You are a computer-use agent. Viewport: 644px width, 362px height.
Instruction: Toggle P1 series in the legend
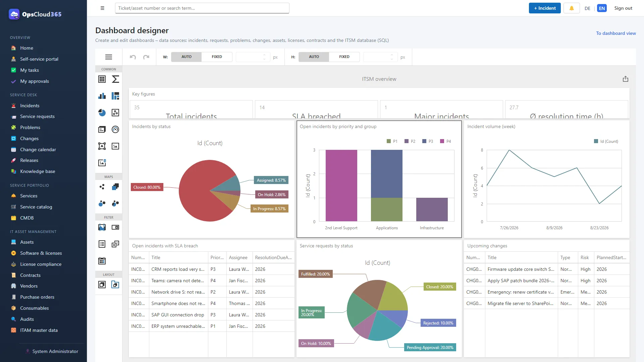(392, 141)
